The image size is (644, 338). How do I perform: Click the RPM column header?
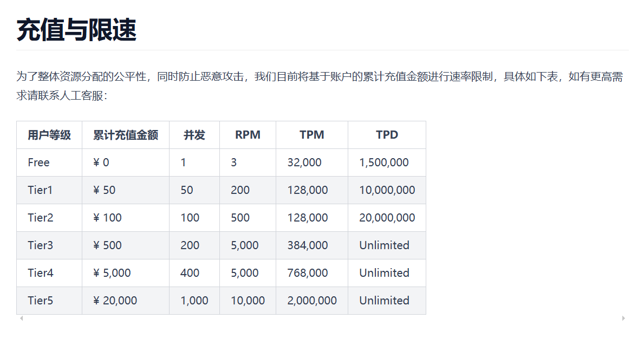(248, 135)
